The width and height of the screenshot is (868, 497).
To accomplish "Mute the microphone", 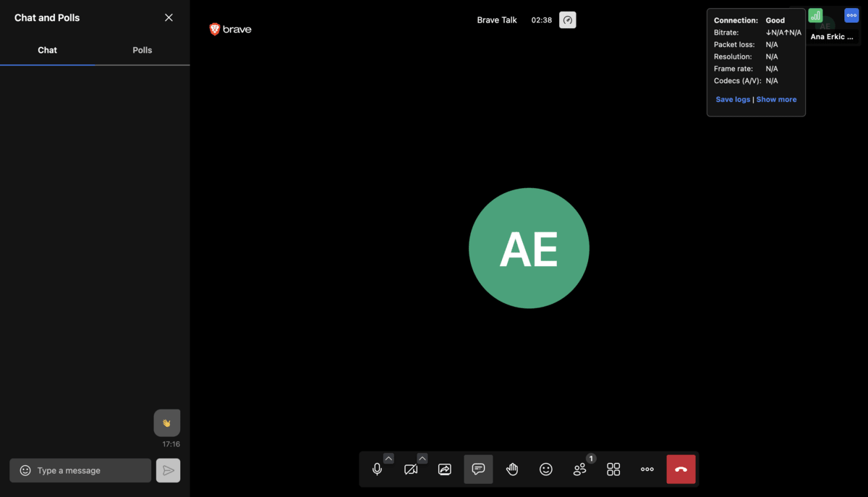I will point(378,469).
